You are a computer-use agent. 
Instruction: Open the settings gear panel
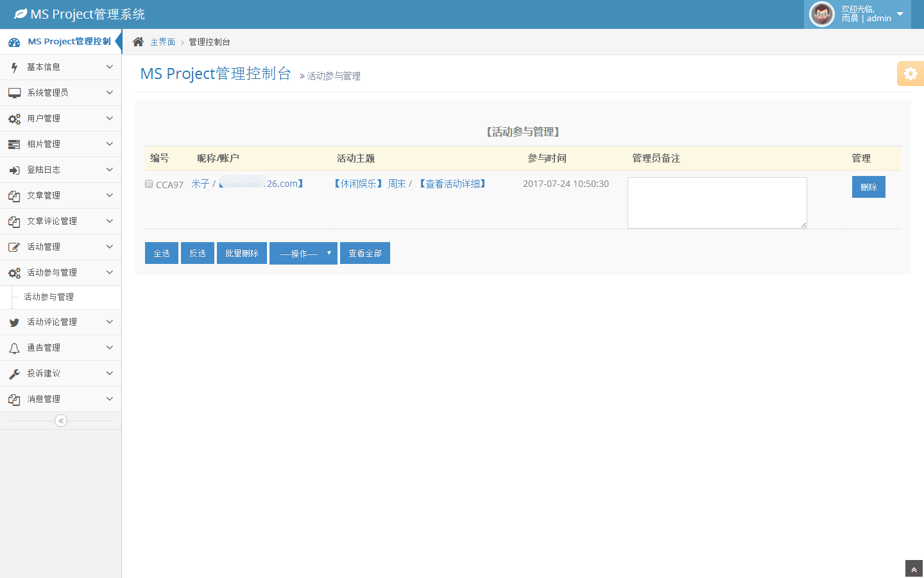pos(910,74)
